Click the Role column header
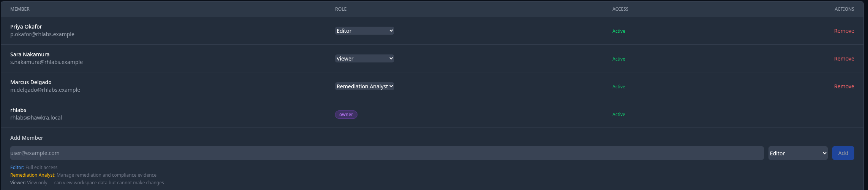The width and height of the screenshot is (868, 190). (341, 9)
